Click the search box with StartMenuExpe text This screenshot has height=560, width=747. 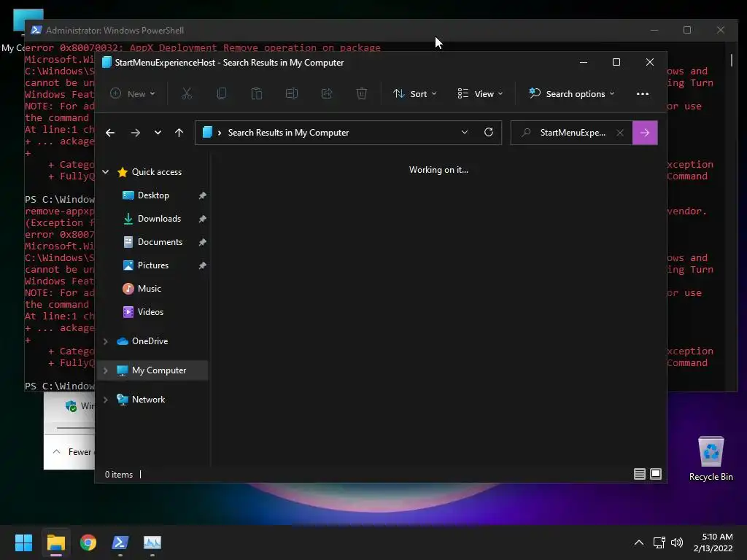[572, 133]
